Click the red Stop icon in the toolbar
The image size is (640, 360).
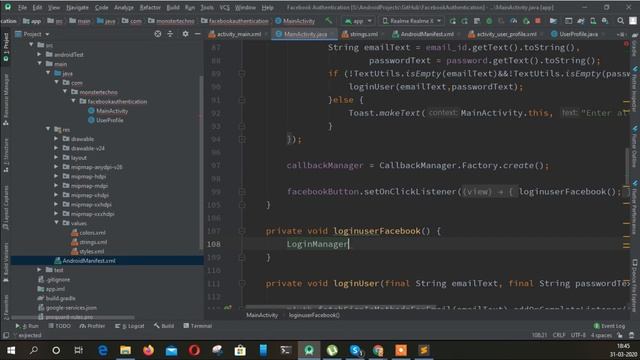(x=538, y=21)
